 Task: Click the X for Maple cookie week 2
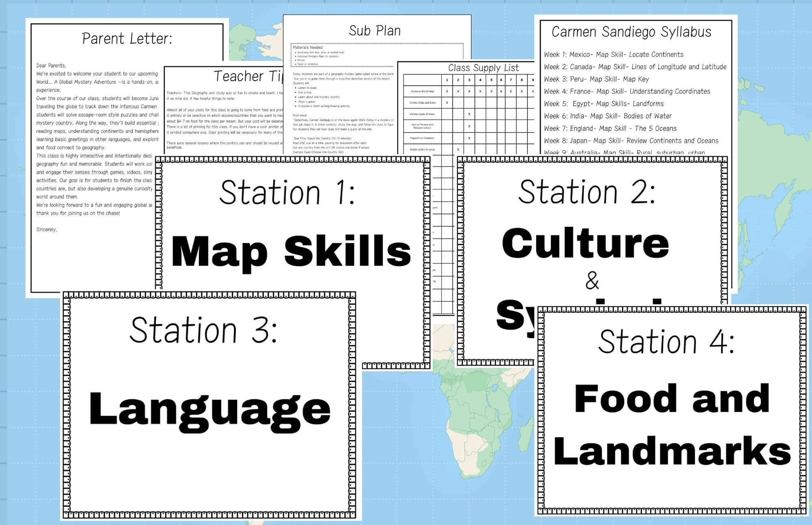(458, 149)
